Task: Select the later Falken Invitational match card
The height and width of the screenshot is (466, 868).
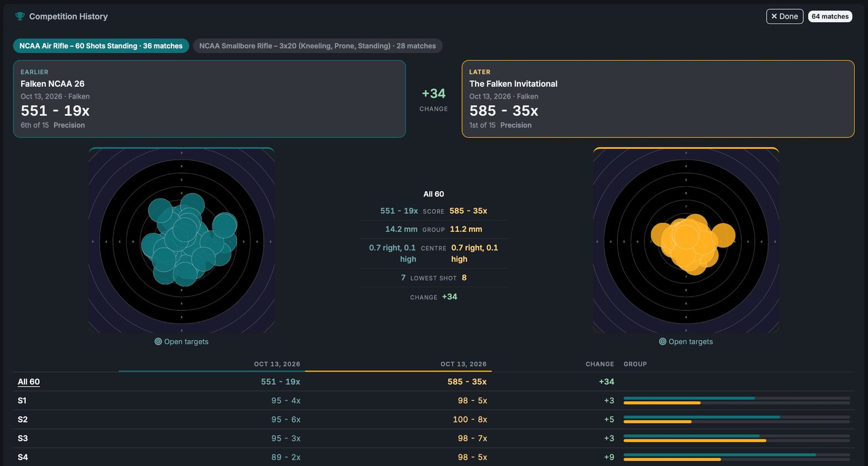Action: [x=658, y=99]
